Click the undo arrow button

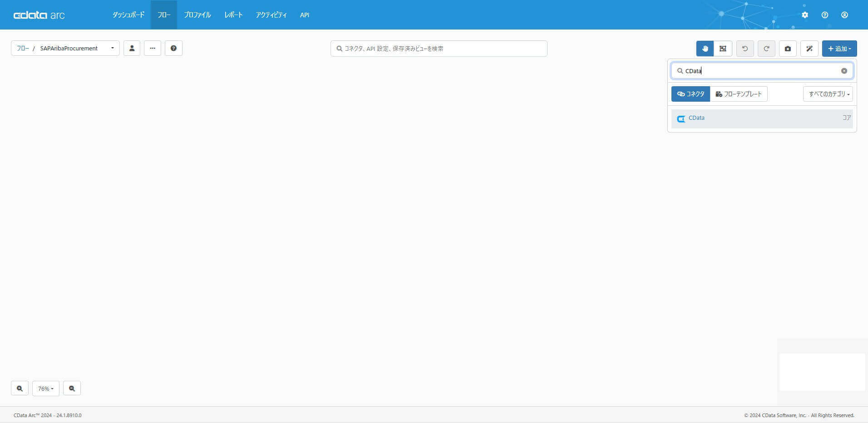pyautogui.click(x=745, y=49)
